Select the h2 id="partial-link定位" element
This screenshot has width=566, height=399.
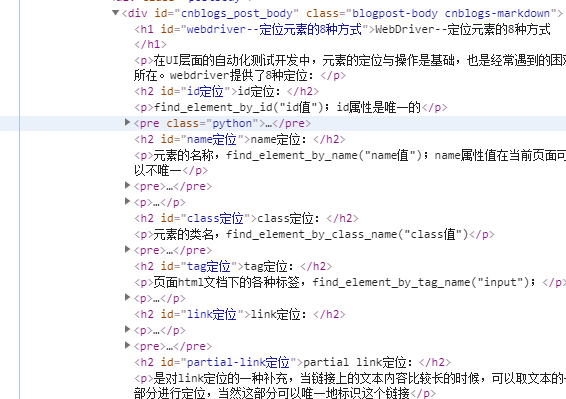click(292, 362)
